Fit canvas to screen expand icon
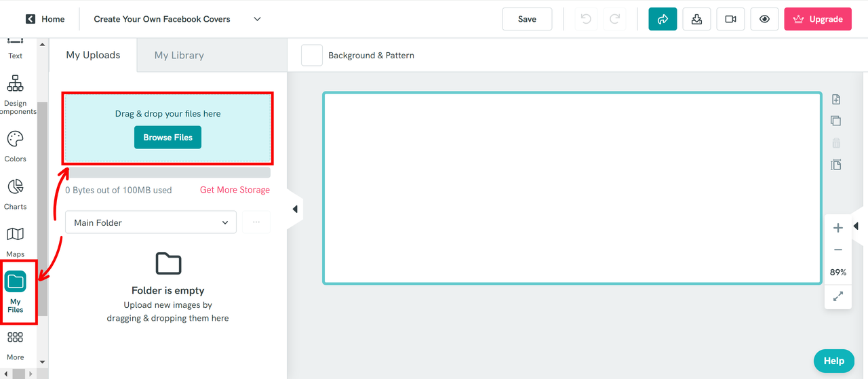The image size is (868, 379). 838,296
